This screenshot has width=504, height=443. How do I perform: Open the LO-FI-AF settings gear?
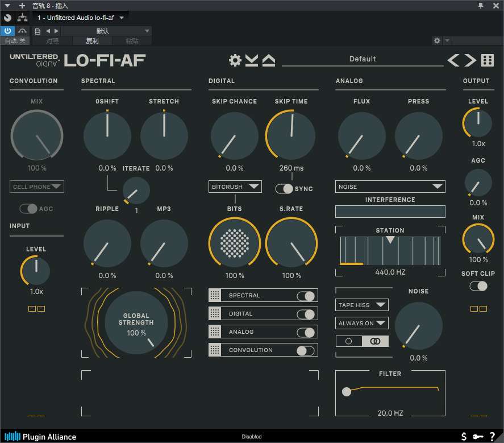235,60
